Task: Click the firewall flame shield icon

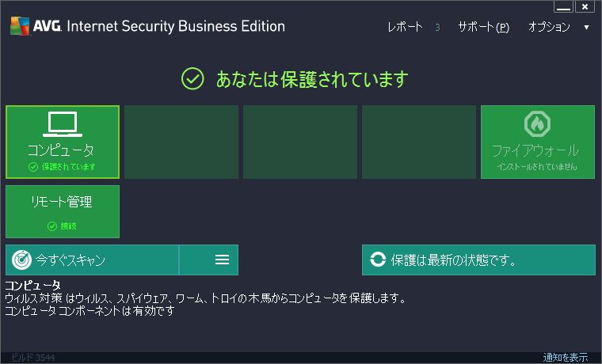Action: 537,123
